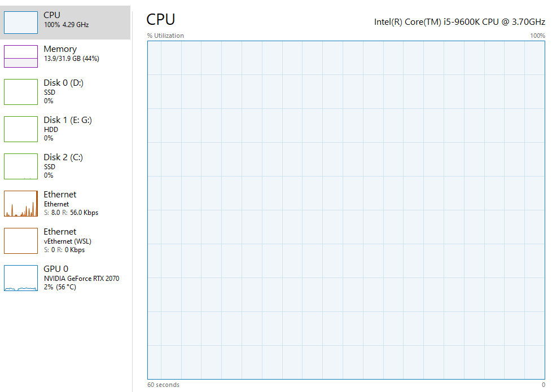Image resolution: width=552 pixels, height=392 pixels.
Task: Click the Disk 0 (D:) label
Action: [63, 83]
